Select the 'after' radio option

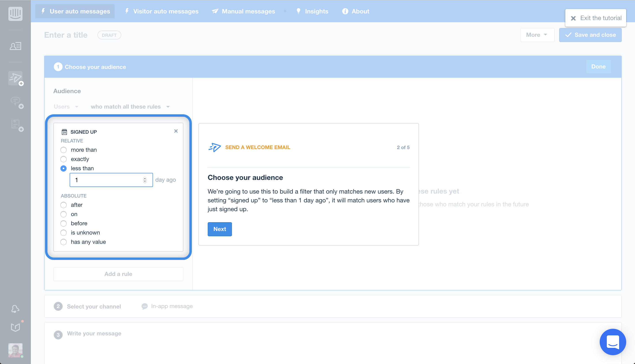pyautogui.click(x=63, y=205)
